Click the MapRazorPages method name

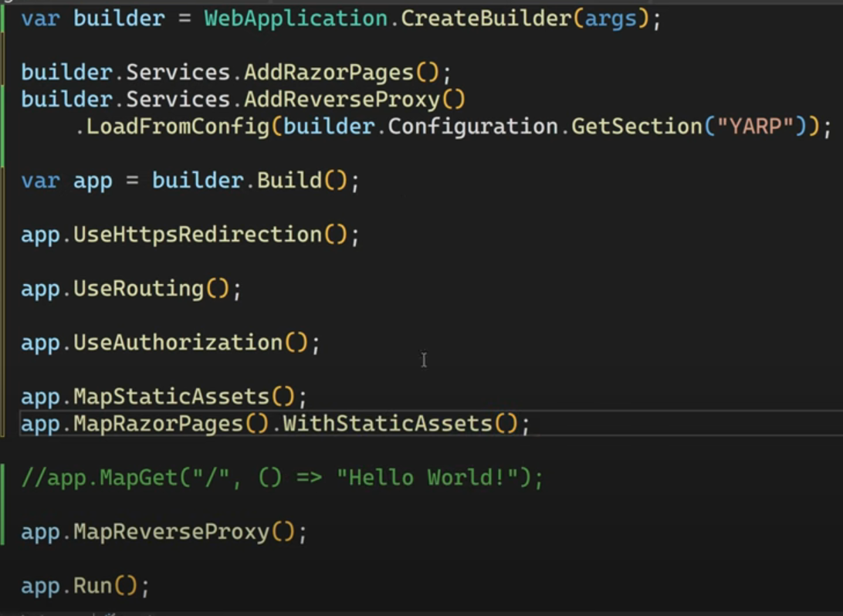point(158,424)
